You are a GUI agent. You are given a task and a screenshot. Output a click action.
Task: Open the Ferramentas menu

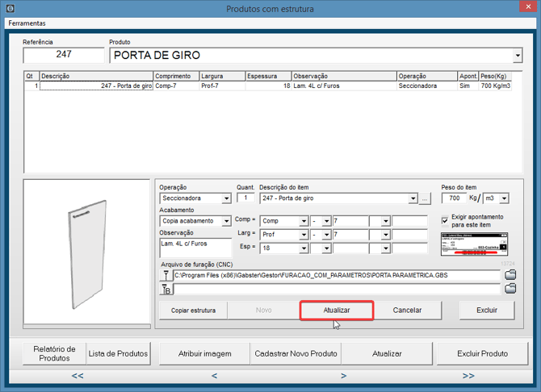pos(27,23)
